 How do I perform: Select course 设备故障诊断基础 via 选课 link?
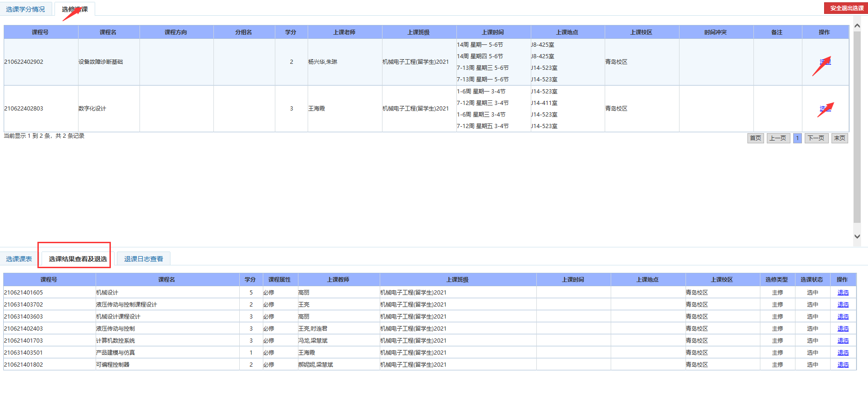[825, 62]
